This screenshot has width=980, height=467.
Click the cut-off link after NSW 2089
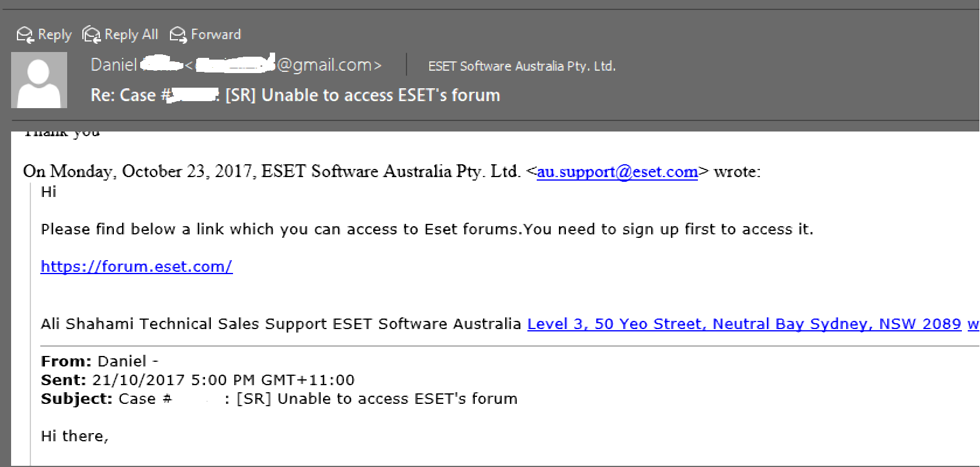coord(973,324)
